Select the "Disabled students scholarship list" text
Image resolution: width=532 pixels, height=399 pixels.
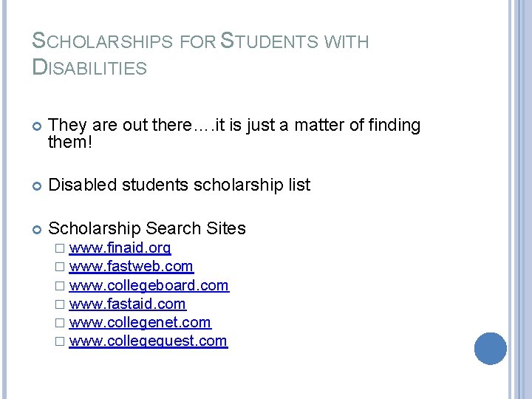(x=179, y=185)
